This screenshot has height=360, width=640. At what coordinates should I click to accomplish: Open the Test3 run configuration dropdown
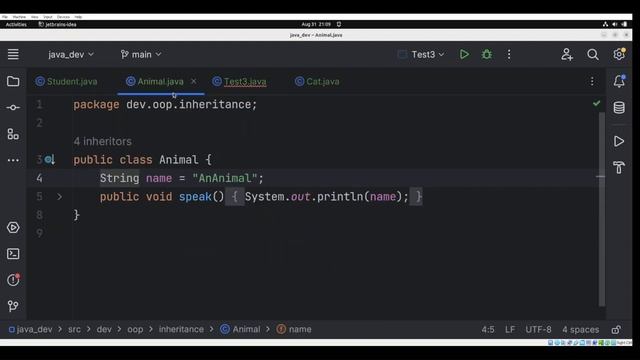click(x=421, y=54)
